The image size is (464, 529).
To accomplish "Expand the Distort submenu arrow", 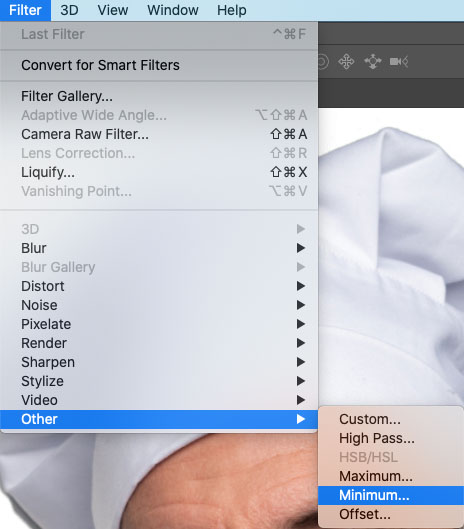I will pyautogui.click(x=301, y=286).
